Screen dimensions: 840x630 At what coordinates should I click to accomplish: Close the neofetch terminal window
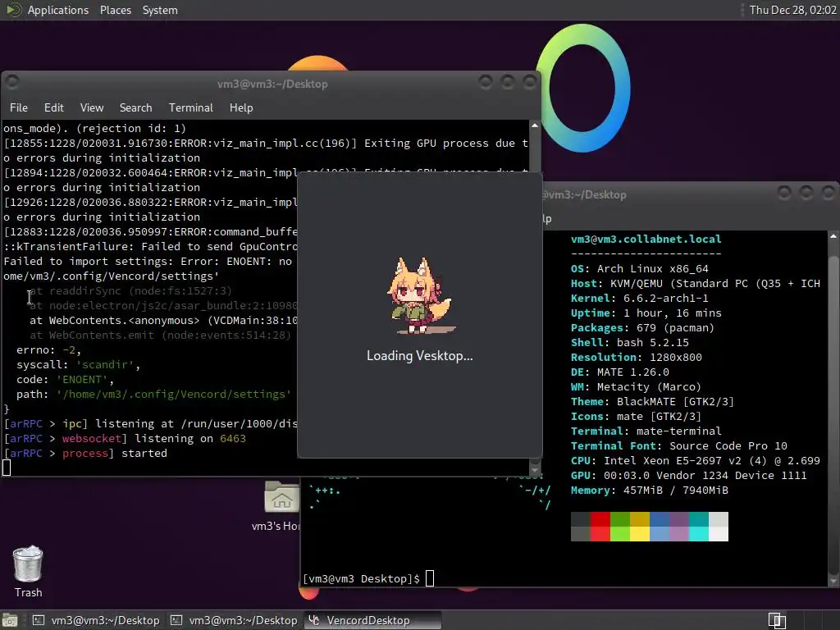tap(829, 192)
